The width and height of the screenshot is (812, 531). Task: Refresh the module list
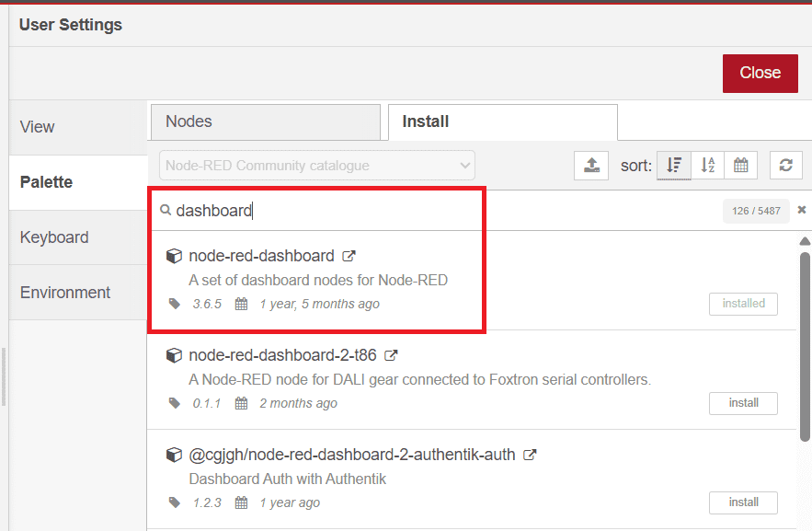click(x=788, y=165)
